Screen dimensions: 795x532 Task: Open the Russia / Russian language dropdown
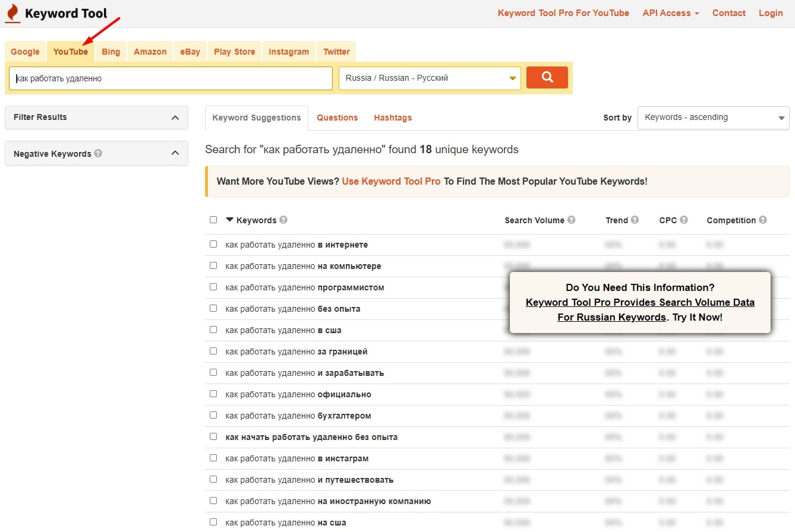click(430, 78)
